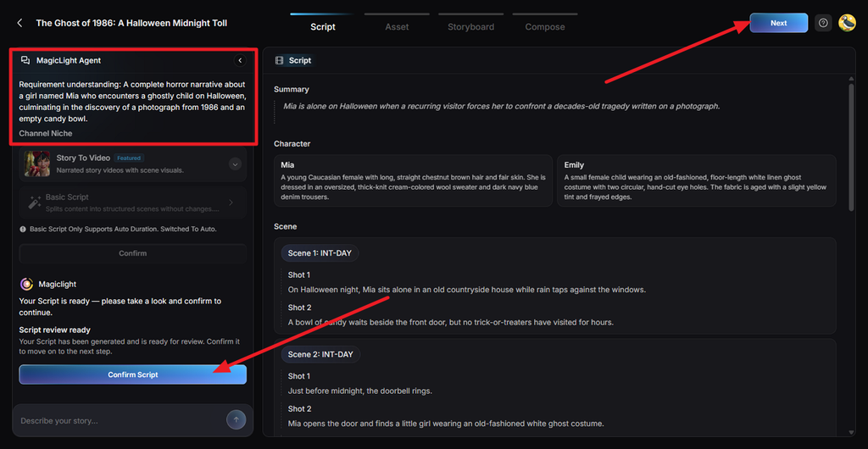868x449 pixels.
Task: Click the Basic Script magic wand icon
Action: click(x=35, y=202)
